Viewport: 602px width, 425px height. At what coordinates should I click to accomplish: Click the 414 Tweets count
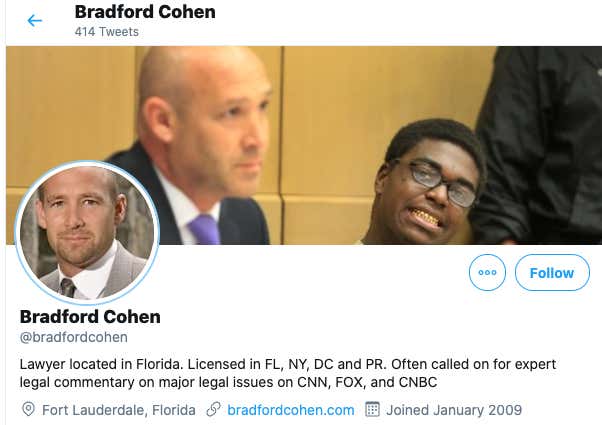pos(107,31)
